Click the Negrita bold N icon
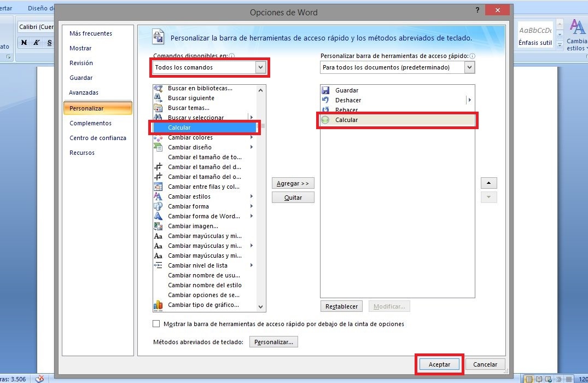 24,42
